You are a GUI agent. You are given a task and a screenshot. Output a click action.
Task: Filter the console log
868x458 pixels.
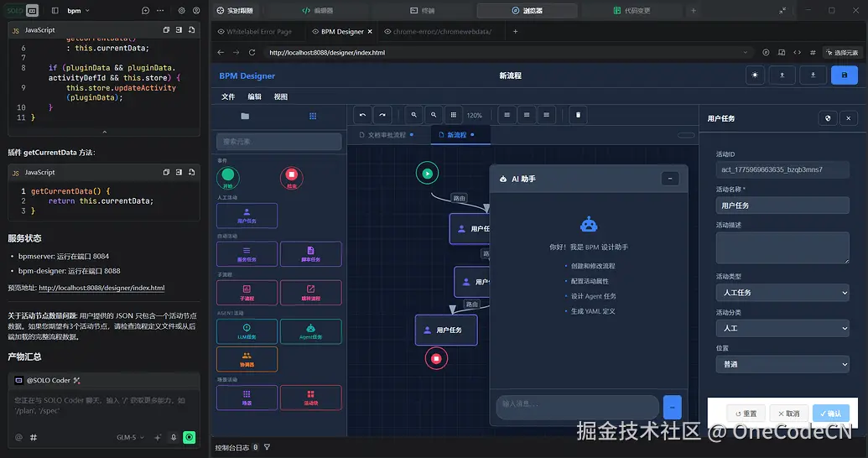[267, 447]
